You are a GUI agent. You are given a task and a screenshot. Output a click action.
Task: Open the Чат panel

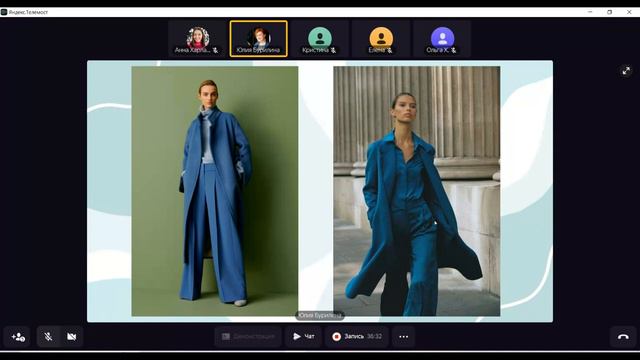[304, 337]
